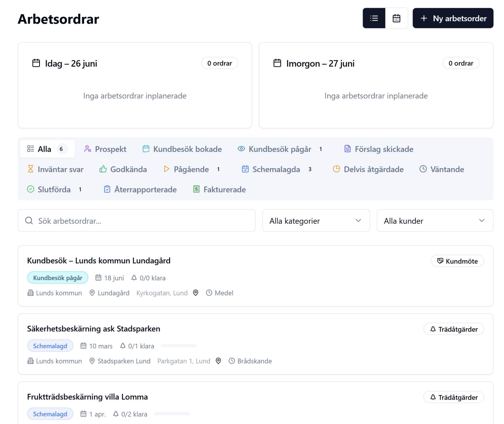Select the Prospekt tab
This screenshot has width=504, height=424.
105,149
